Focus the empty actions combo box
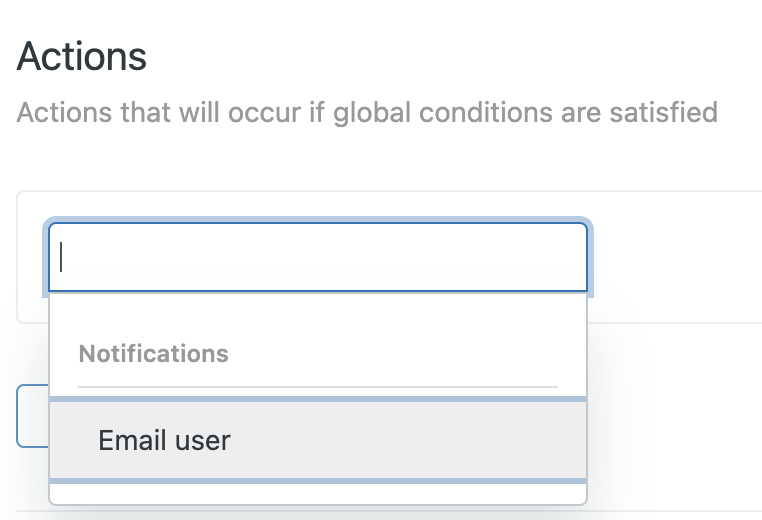 click(x=318, y=257)
